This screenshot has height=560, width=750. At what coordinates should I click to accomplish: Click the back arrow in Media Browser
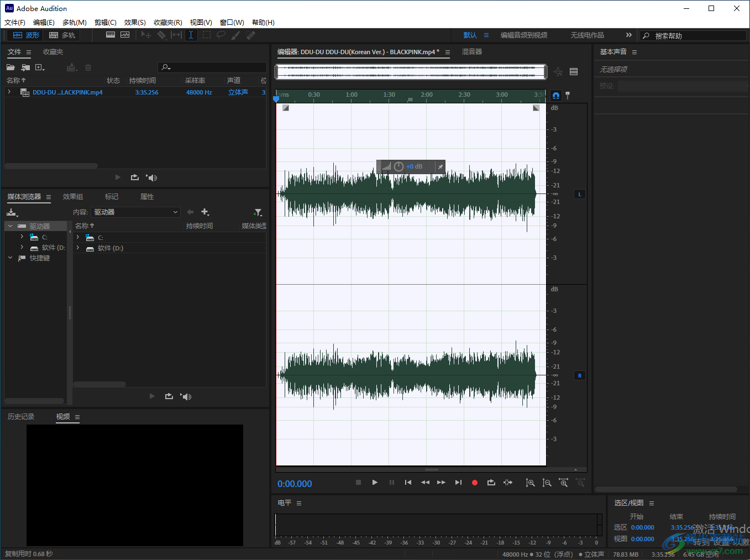point(190,212)
